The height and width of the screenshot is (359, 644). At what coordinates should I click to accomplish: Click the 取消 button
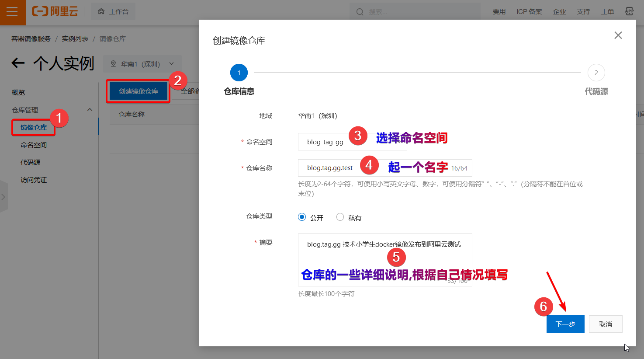click(605, 324)
